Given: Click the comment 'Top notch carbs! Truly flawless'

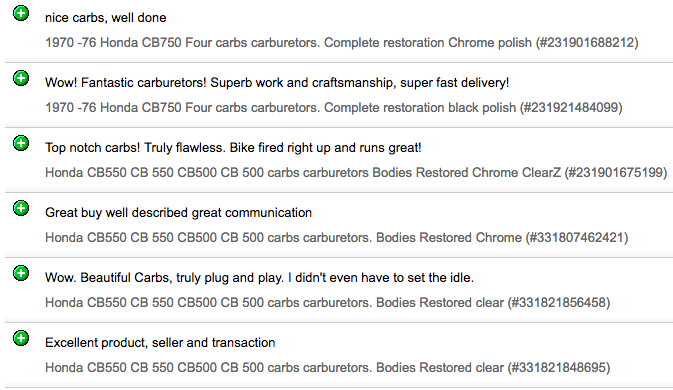Looking at the screenshot, I should point(233,148).
